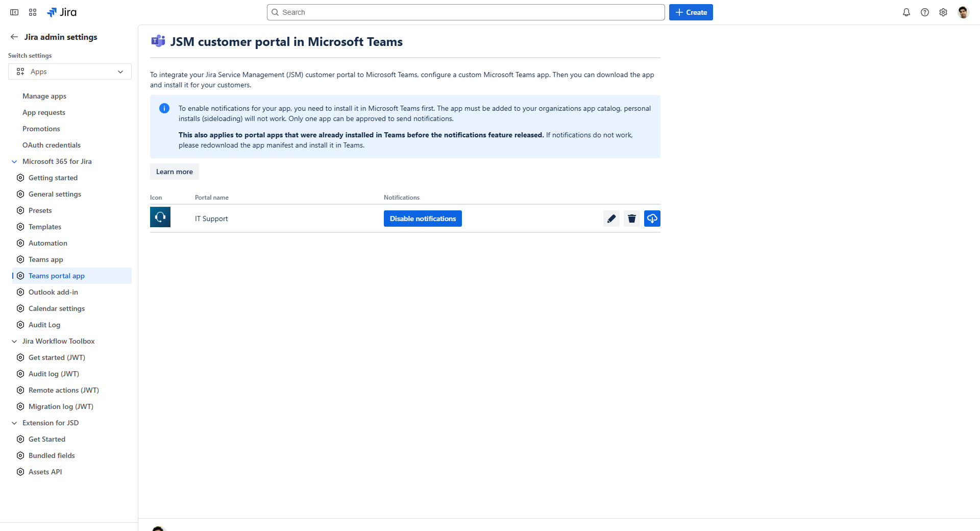Collapse the Jira Workflow Toolbox section

[14, 341]
